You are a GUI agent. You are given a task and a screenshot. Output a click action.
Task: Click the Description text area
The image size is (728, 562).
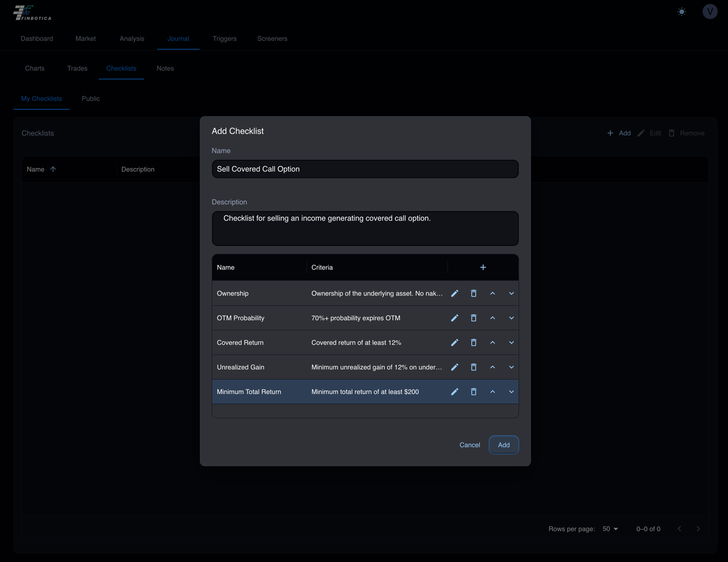click(x=365, y=228)
